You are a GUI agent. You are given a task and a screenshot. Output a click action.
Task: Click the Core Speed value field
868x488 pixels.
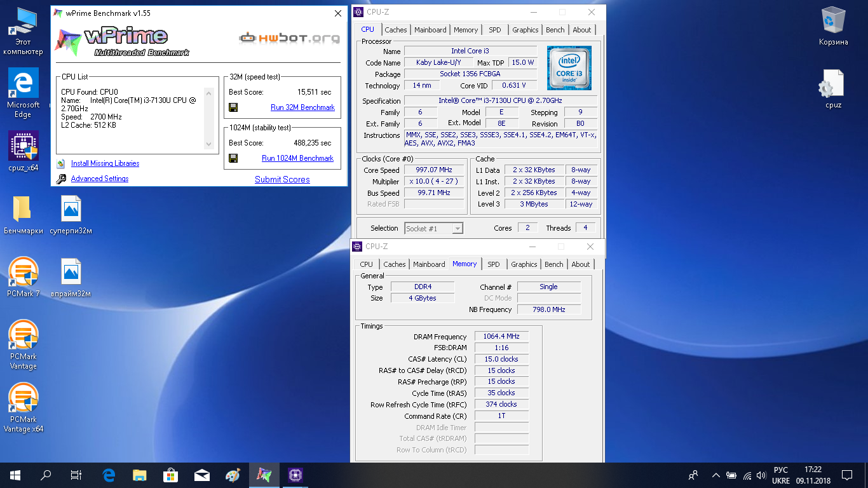[434, 170]
